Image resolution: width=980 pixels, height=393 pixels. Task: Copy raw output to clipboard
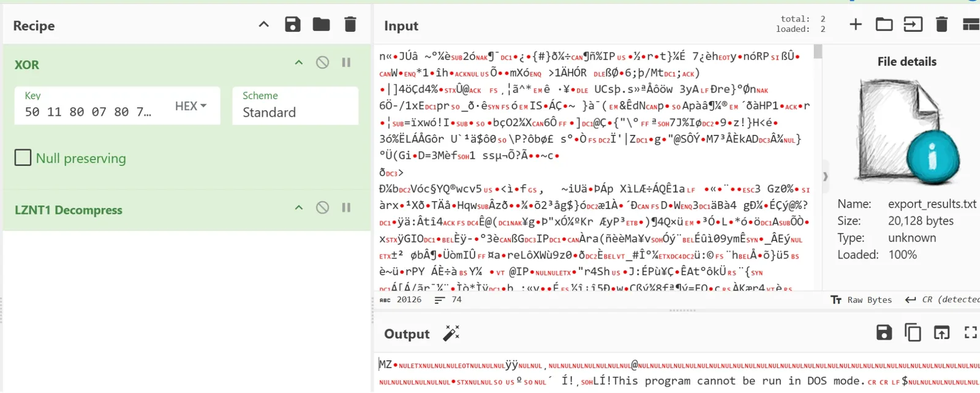click(x=913, y=332)
